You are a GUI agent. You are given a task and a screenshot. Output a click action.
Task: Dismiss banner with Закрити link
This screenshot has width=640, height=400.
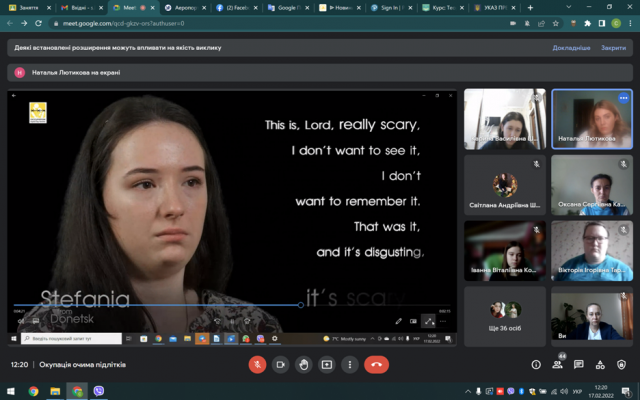pyautogui.click(x=613, y=48)
